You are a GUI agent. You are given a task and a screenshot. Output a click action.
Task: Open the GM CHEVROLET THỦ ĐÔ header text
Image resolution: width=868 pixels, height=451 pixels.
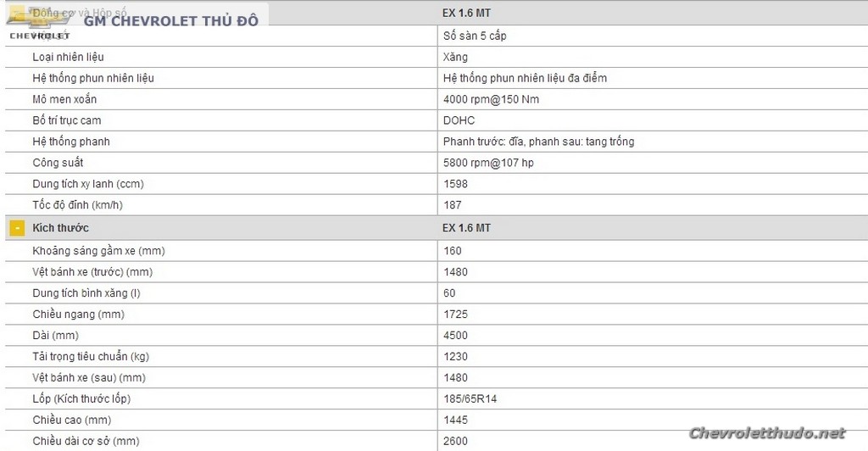click(171, 21)
